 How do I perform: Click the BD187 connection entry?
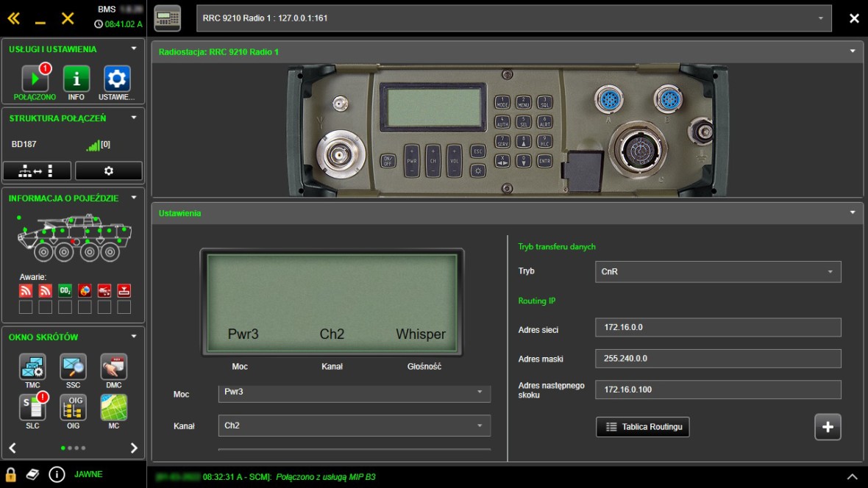tap(24, 144)
